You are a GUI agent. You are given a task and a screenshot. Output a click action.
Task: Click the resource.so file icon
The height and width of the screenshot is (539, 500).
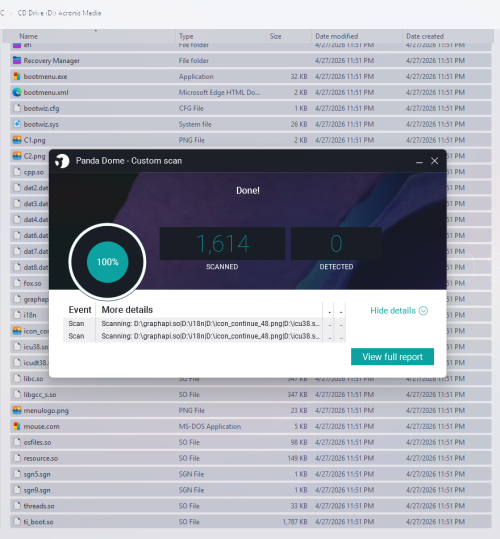pyautogui.click(x=17, y=458)
